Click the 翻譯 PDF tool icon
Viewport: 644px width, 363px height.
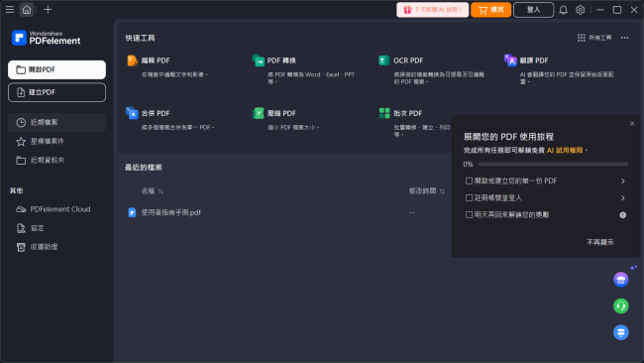pyautogui.click(x=510, y=60)
